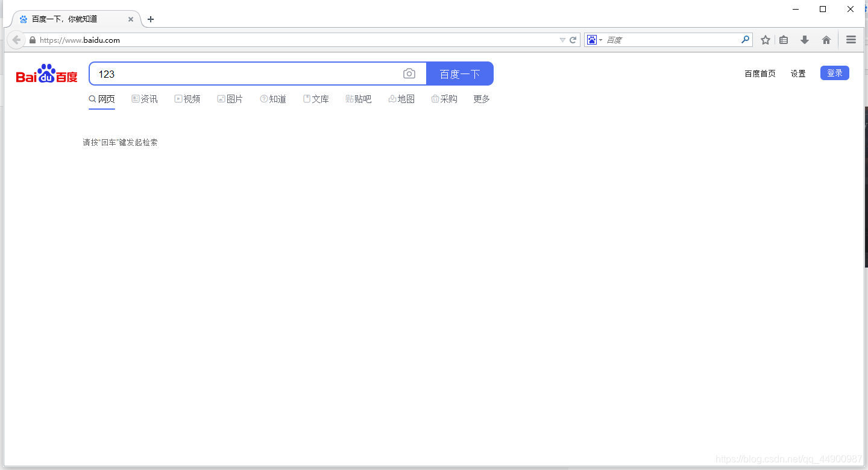868x470 pixels.
Task: Switch to 资讯 news tab
Action: click(145, 99)
